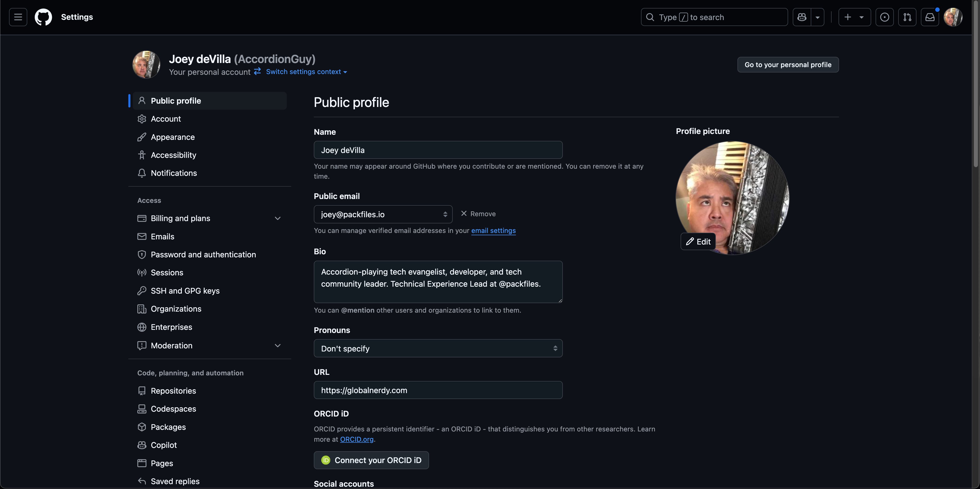Open the create new plus menu
Screen dimensions: 980x489
tap(854, 17)
